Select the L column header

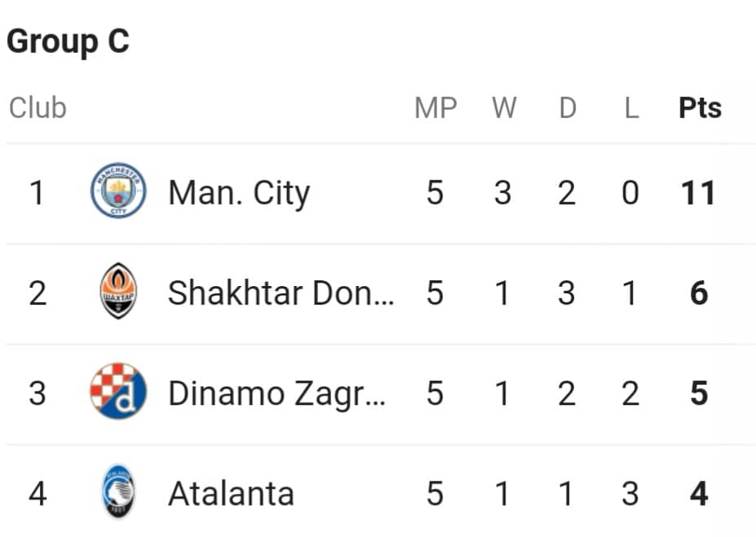click(631, 108)
